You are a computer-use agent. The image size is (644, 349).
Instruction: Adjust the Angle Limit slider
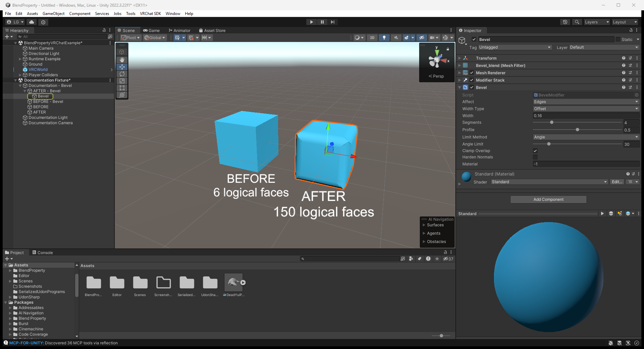(549, 144)
